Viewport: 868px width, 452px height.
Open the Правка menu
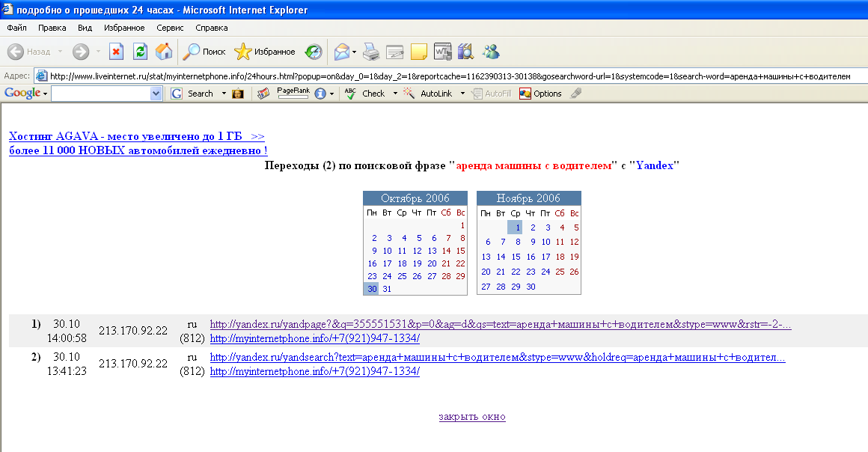click(x=52, y=28)
